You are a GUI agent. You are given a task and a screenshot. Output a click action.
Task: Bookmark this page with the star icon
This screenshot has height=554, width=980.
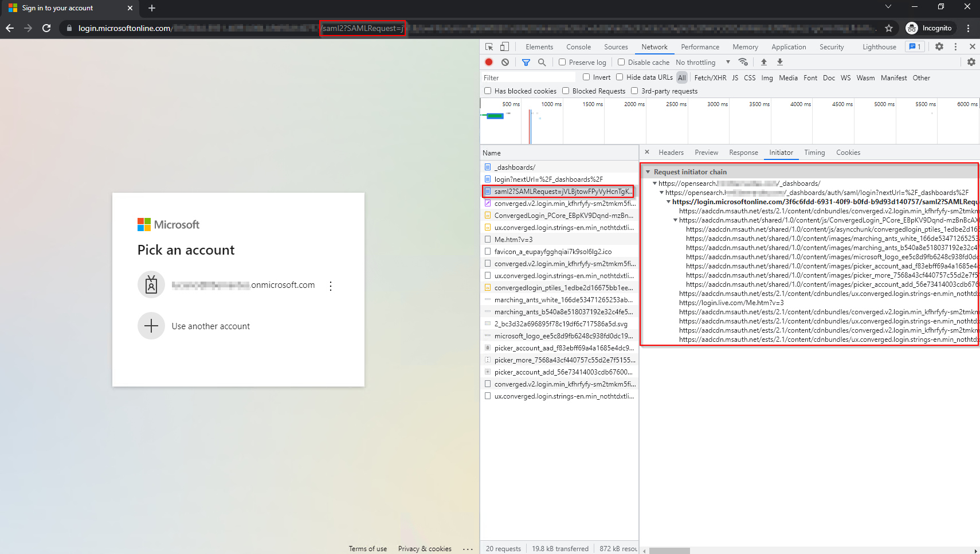(889, 28)
